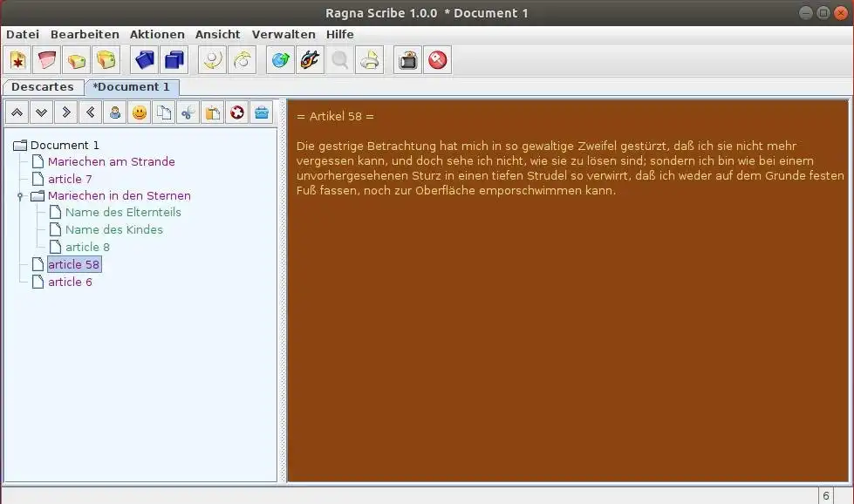Open the Ansicht menu
The width and height of the screenshot is (854, 504).
click(x=218, y=34)
